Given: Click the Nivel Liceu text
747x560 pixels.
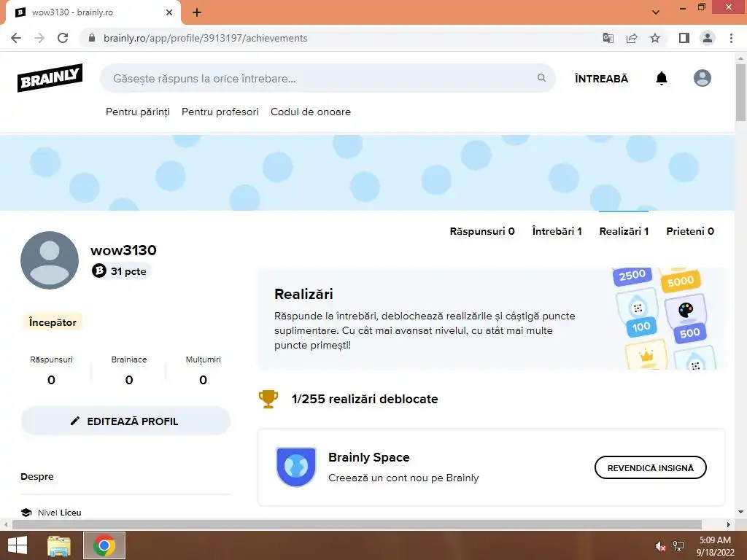Looking at the screenshot, I should (x=60, y=513).
